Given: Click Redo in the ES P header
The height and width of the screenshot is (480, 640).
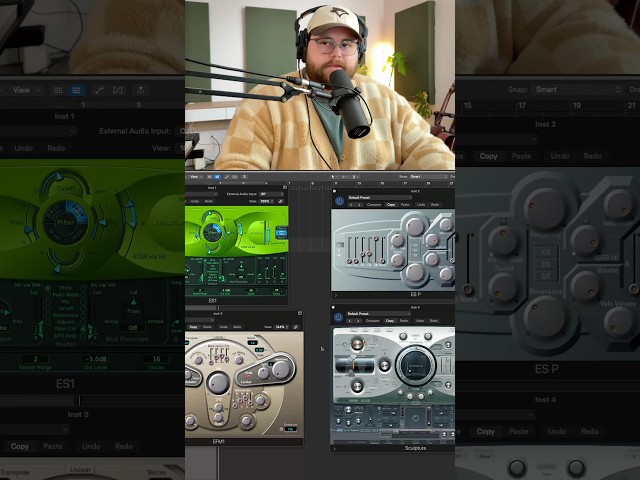Looking at the screenshot, I should pyautogui.click(x=435, y=204).
